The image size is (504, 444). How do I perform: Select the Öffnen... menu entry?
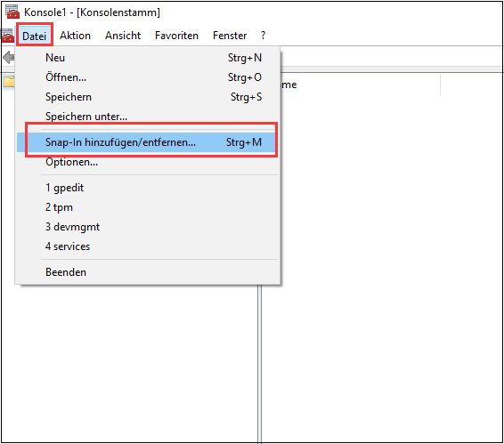148,77
